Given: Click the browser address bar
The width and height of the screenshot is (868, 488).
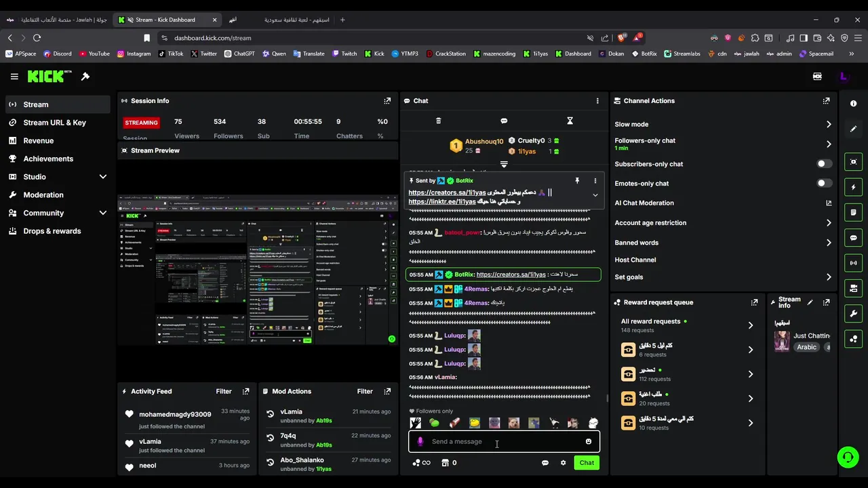Looking at the screenshot, I should tap(373, 38).
